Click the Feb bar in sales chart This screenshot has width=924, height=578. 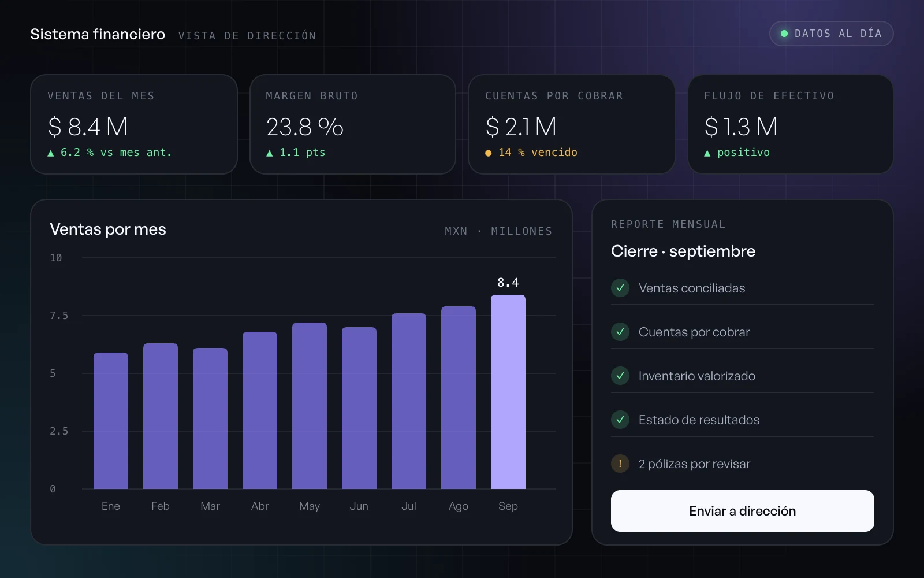(161, 416)
